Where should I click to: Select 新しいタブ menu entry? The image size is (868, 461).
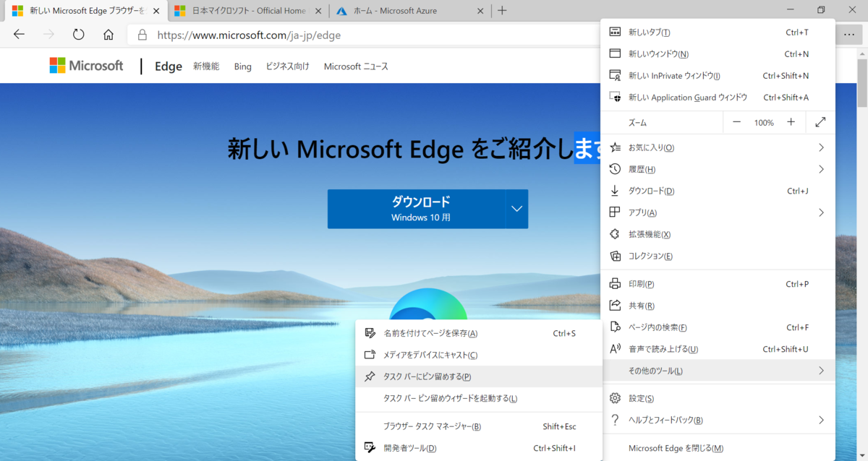[718, 33]
